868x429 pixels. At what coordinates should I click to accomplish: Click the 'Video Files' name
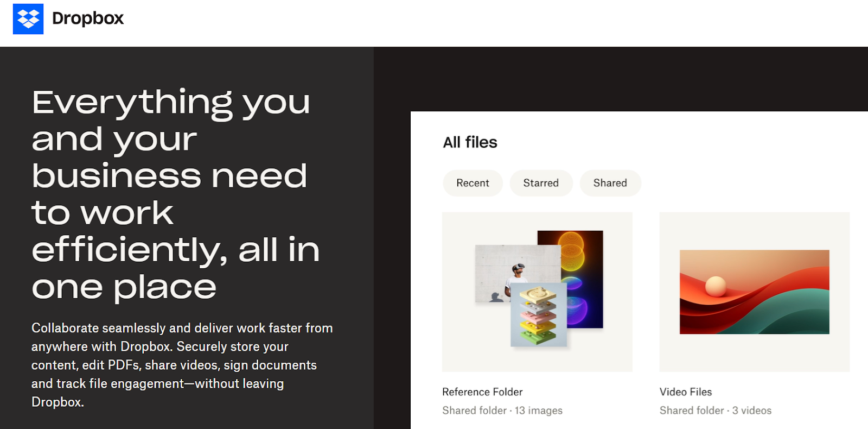click(686, 392)
